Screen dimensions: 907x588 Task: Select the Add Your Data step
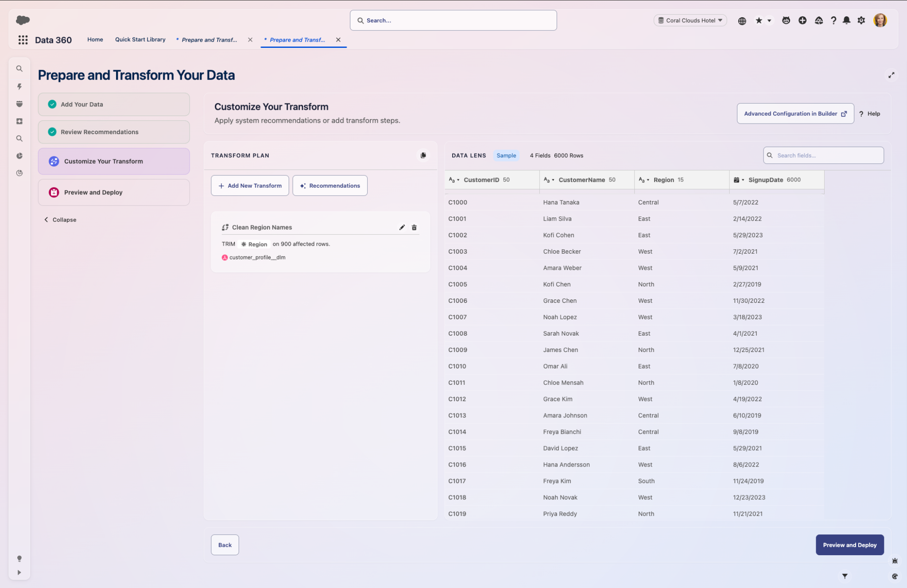coord(114,104)
